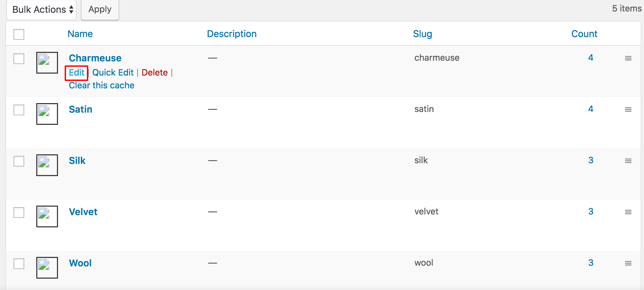This screenshot has height=290, width=644.
Task: Click the drag handle icon for Silk
Action: coord(628,161)
